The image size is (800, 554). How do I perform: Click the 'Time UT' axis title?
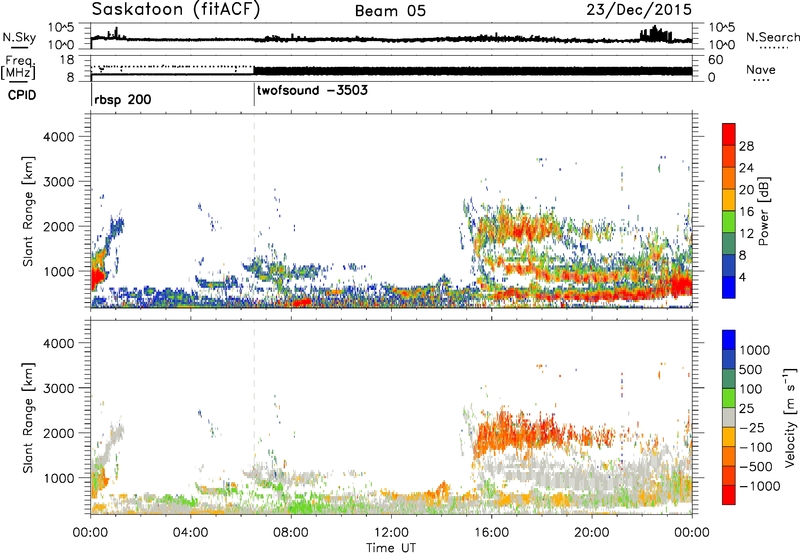[391, 548]
